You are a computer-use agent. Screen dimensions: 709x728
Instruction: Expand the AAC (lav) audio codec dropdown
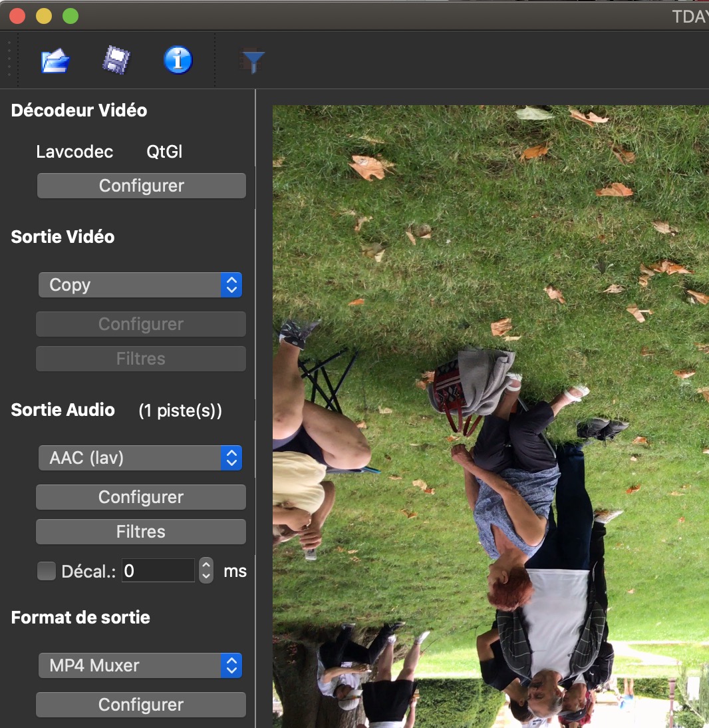140,458
